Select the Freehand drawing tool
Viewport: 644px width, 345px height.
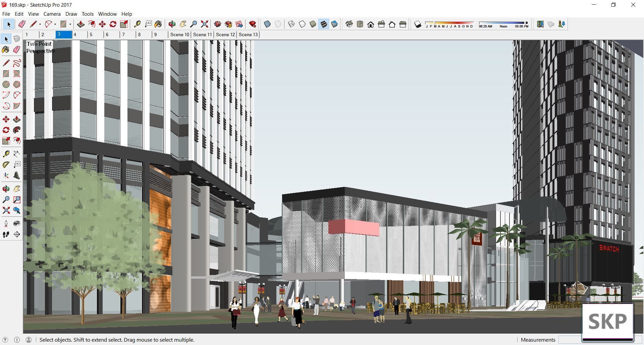(x=17, y=63)
